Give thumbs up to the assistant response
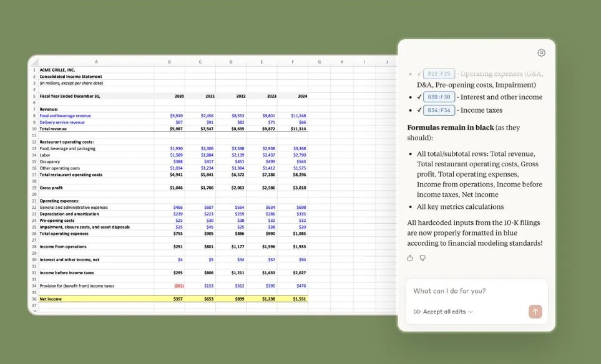Screen dimensions: 601x364 [x=410, y=257]
